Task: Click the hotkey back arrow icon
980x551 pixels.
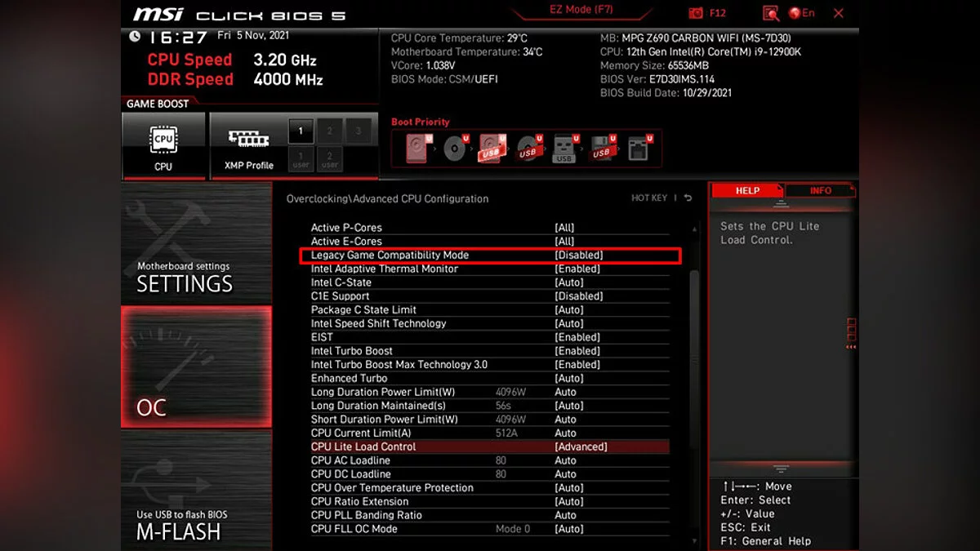Action: 688,198
